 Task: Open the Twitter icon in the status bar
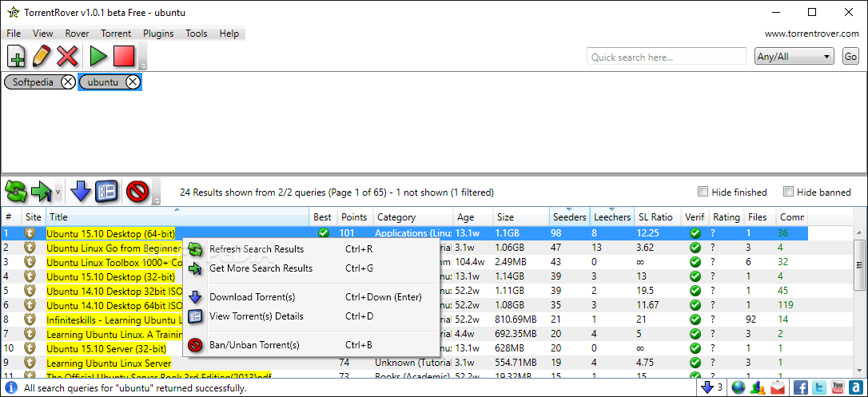818,387
